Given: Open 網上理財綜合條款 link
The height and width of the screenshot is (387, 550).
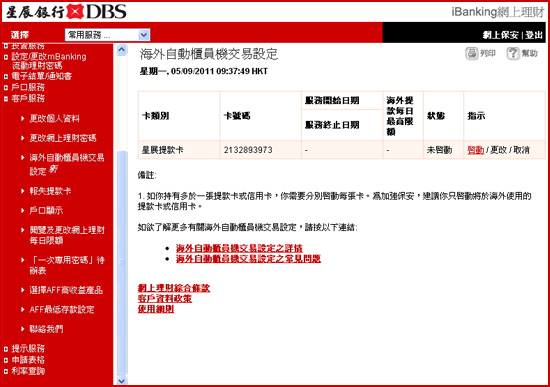Looking at the screenshot, I should [174, 288].
